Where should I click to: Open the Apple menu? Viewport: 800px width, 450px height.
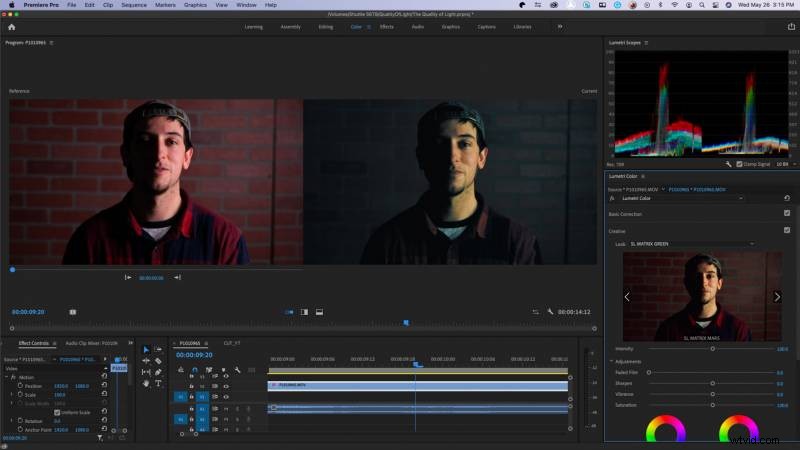(11, 5)
